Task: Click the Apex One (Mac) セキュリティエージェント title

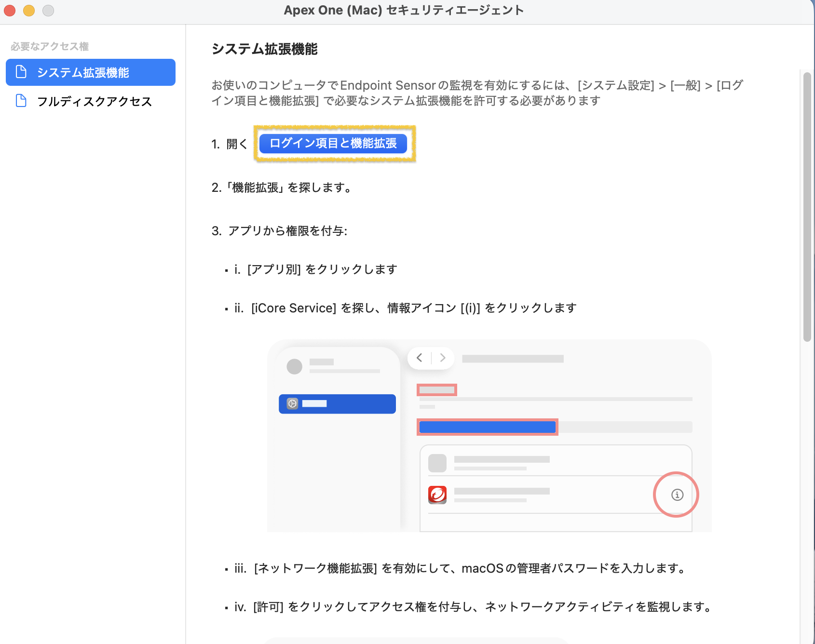Action: point(404,10)
